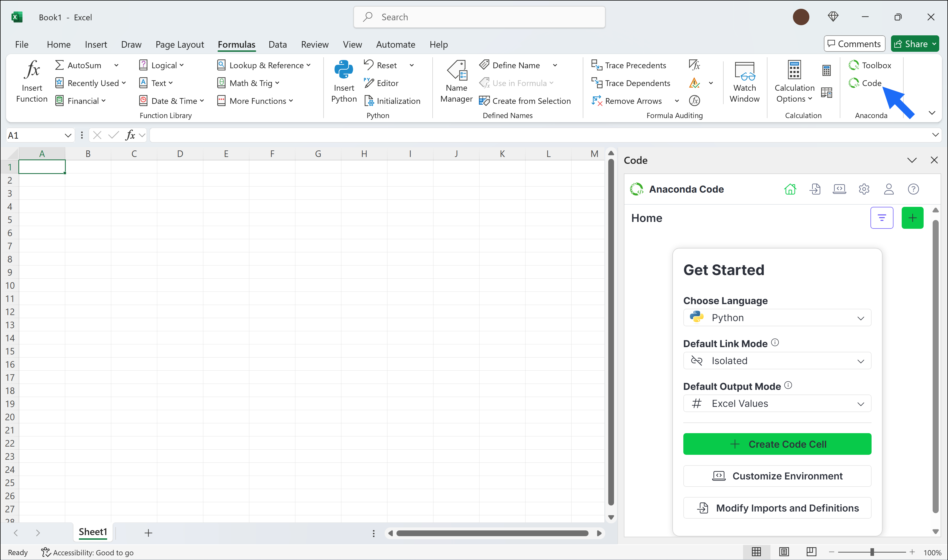Select the Evaluate Formula icon
Viewport: 948px width, 560px height.
point(694,100)
